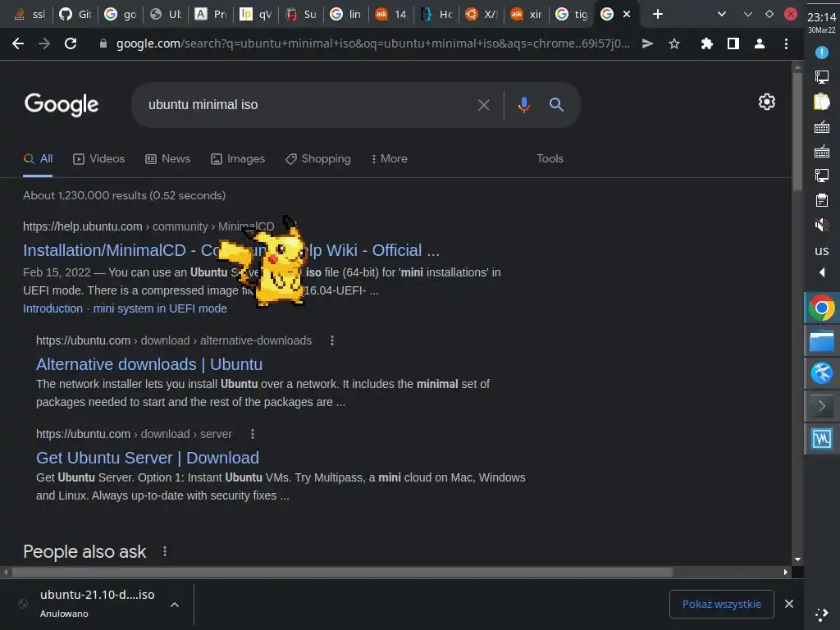Switch to the News results tab
This screenshot has width=840, height=630.
tap(167, 158)
